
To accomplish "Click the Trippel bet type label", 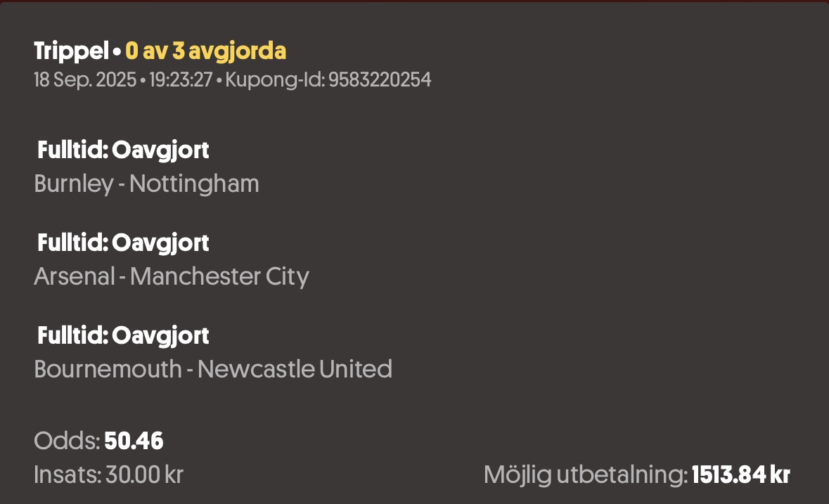I will click(x=71, y=51).
